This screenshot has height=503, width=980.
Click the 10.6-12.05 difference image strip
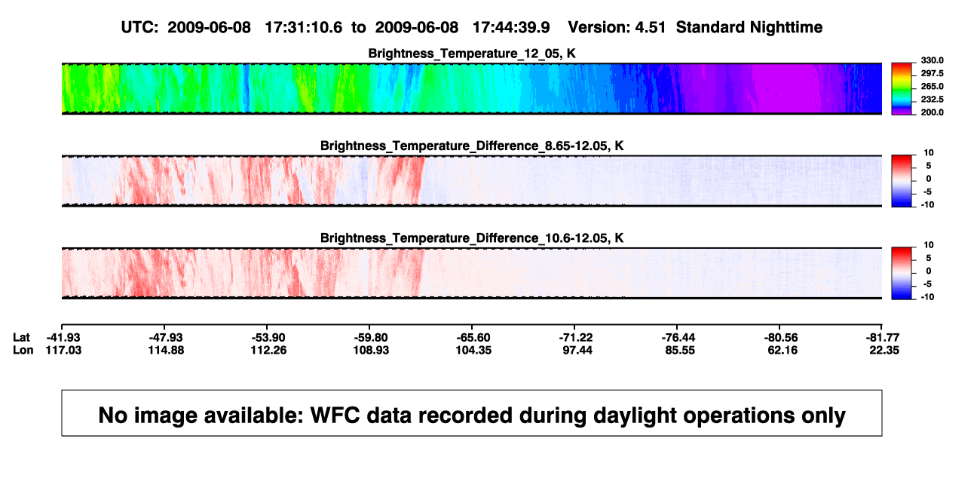pyautogui.click(x=472, y=273)
